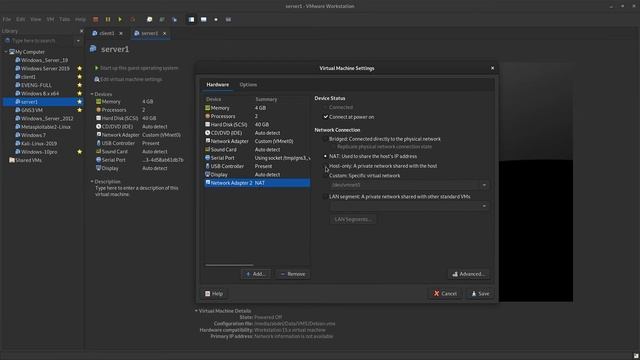Select Metasploitable2-Linux in the library
Viewport: 640px width, 360px height.
coord(45,127)
